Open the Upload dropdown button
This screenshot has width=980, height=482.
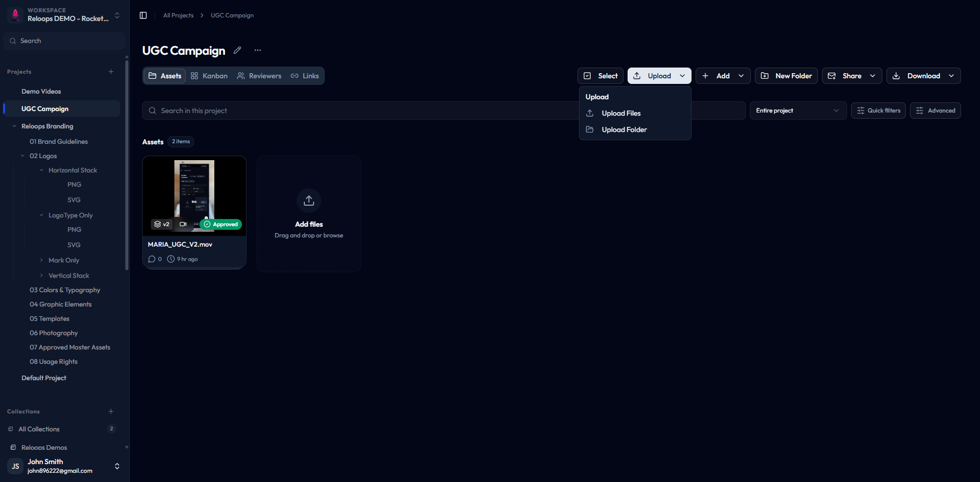(x=659, y=76)
